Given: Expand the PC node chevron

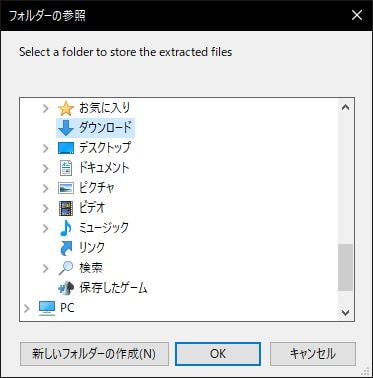Looking at the screenshot, I should pos(27,308).
